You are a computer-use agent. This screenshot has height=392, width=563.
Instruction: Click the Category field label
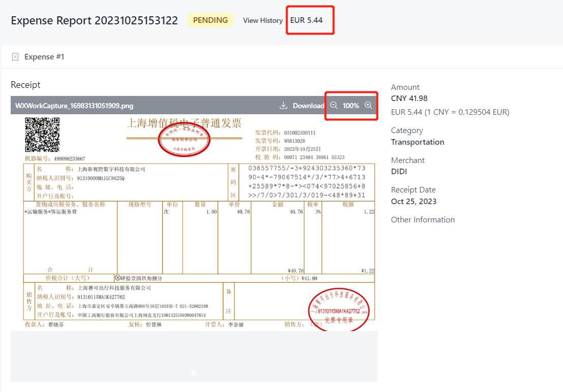click(x=407, y=130)
